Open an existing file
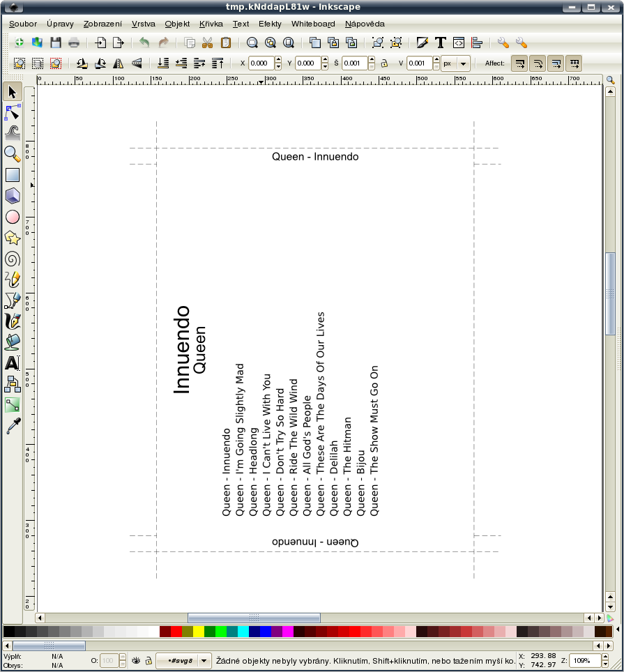Image resolution: width=624 pixels, height=672 pixels. tap(37, 43)
